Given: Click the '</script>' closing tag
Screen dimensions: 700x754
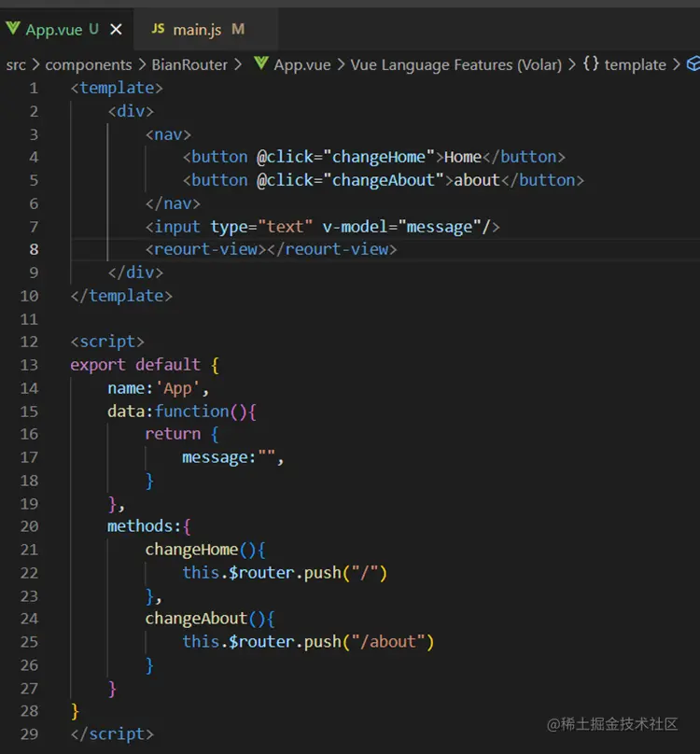Looking at the screenshot, I should click(112, 734).
